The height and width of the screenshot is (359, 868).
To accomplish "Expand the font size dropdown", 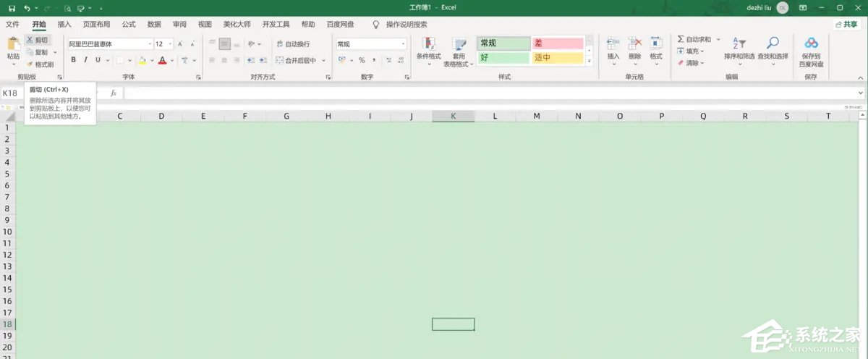I will tap(170, 44).
